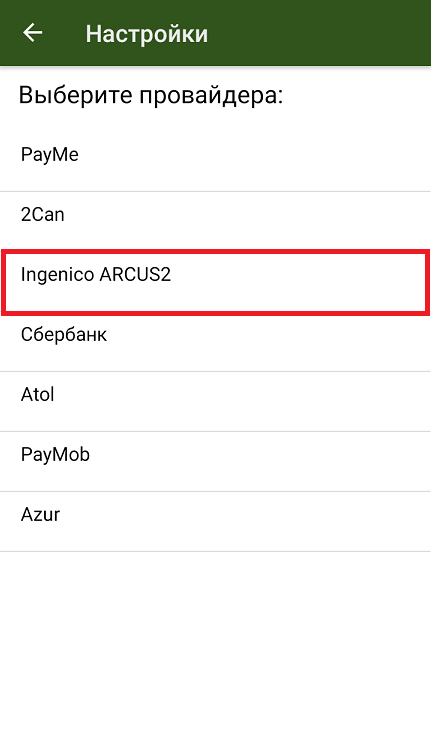Click the empty area below Azur
Image resolution: width=431 pixels, height=738 pixels.
point(216,645)
